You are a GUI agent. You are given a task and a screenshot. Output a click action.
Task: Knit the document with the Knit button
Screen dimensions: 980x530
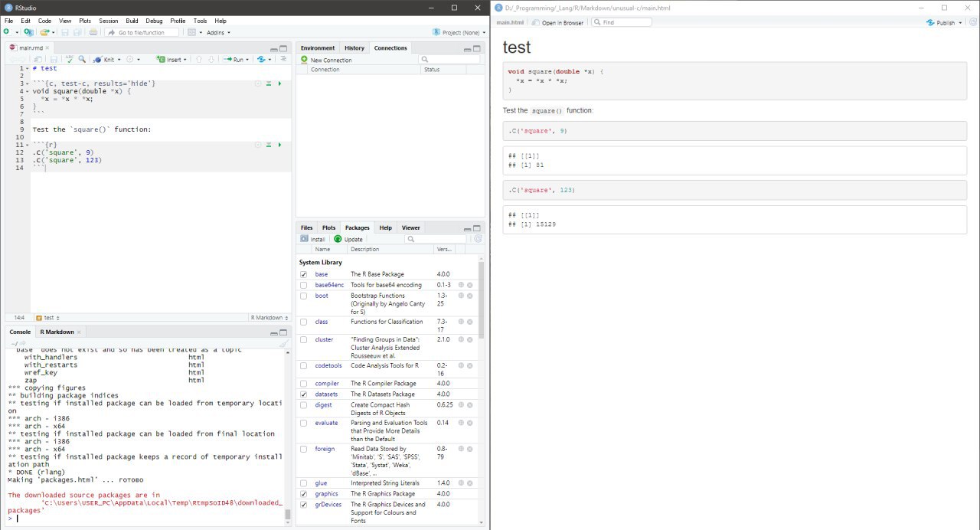pyautogui.click(x=105, y=59)
